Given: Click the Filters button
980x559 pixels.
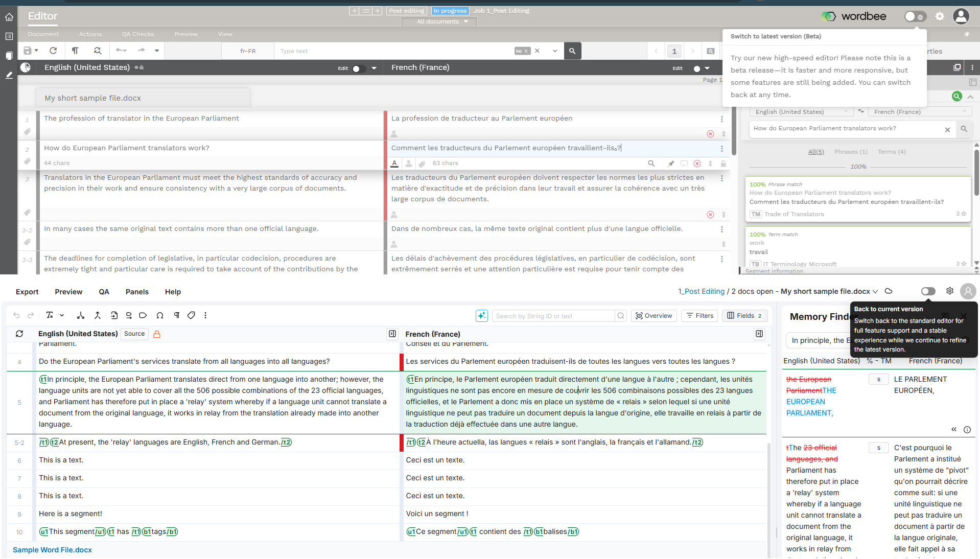Looking at the screenshot, I should click(x=699, y=316).
